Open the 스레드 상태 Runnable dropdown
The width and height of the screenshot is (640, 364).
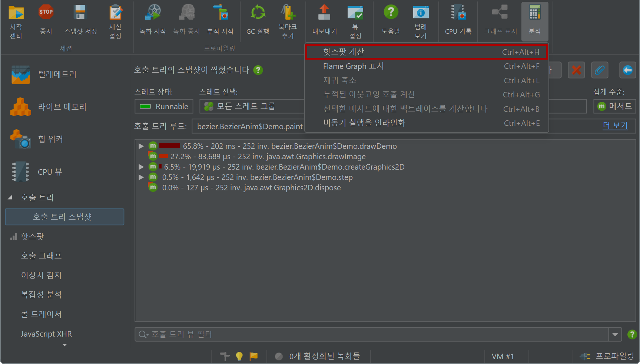point(164,107)
